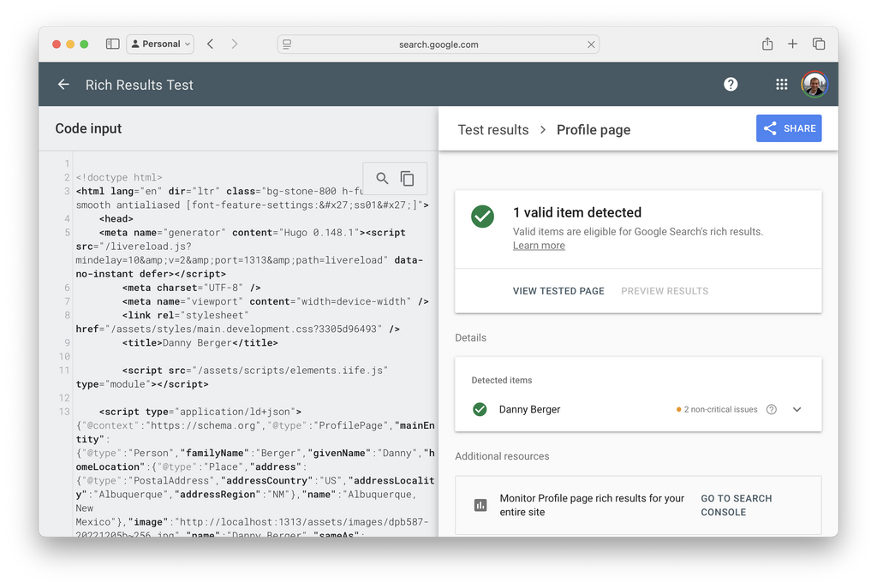
Task: Search within the code input
Action: 382,178
